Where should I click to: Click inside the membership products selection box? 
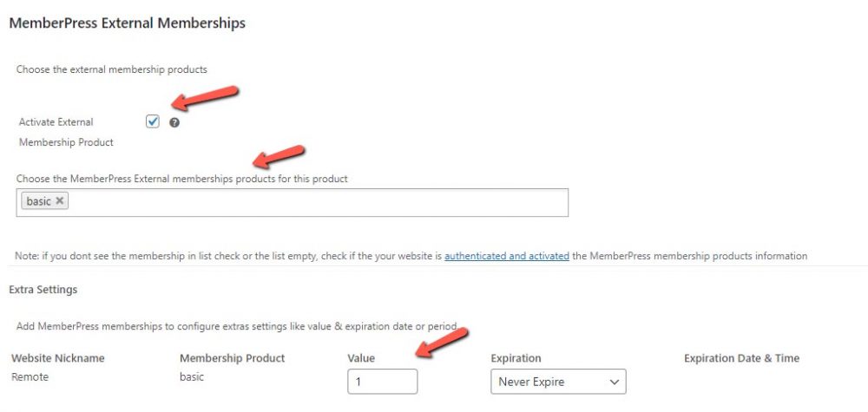tap(312, 202)
